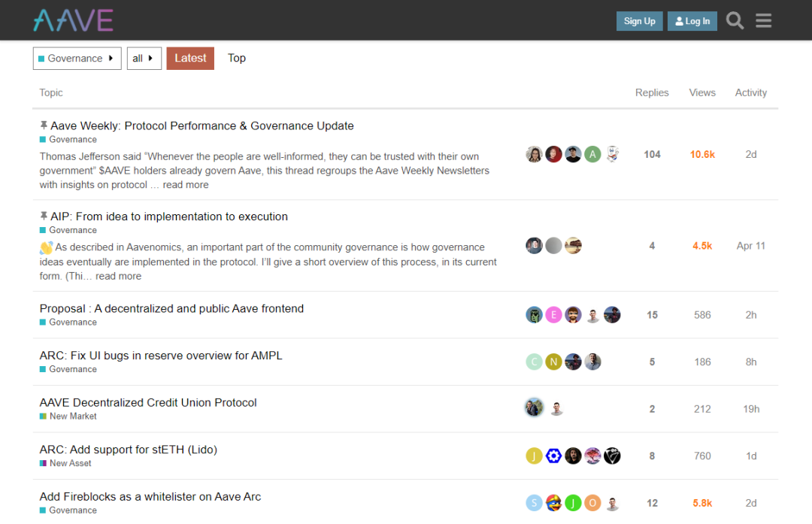Click Sign Up button
Image resolution: width=812 pixels, height=524 pixels.
point(639,21)
